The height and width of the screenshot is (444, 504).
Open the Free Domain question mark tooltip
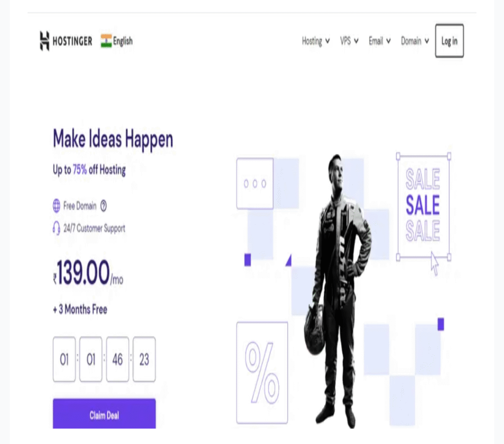[103, 206]
